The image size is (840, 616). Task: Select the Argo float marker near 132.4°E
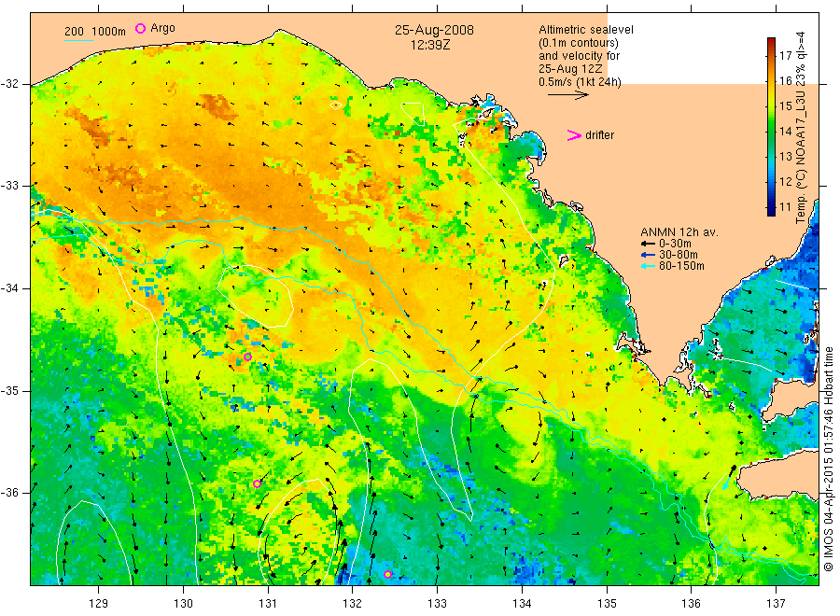(388, 574)
